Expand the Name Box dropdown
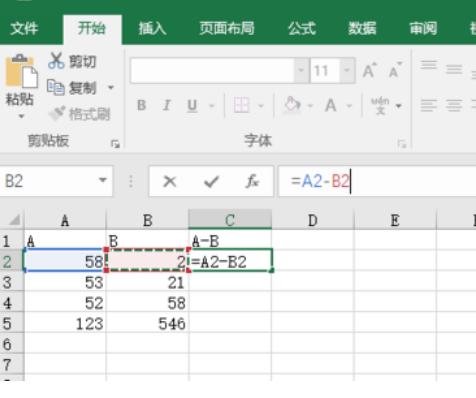The image size is (476, 398). [103, 180]
